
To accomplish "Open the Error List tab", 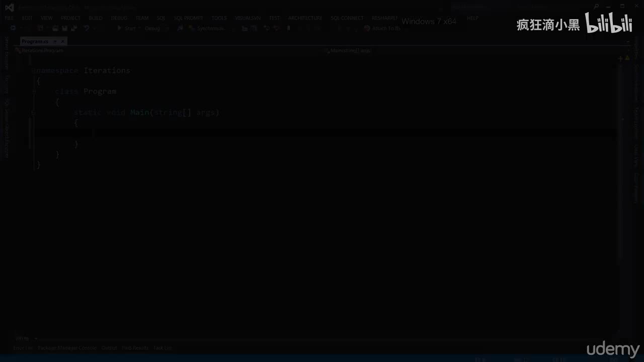I will tap(23, 348).
